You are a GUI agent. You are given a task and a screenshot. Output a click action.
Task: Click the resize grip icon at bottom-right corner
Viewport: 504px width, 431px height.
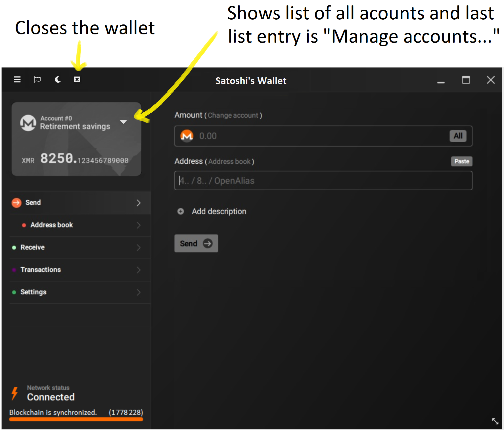[495, 421]
